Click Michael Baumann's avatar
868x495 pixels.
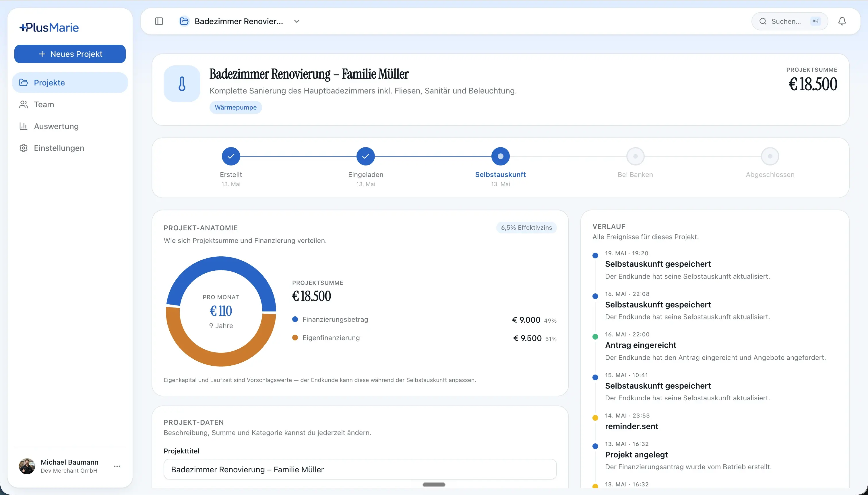[27, 466]
